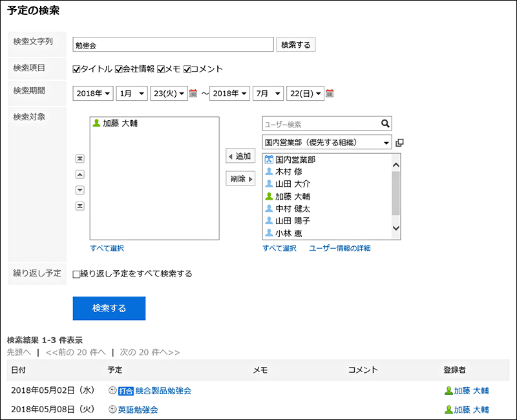517x420 pixels.
Task: Move selected user up one position
Action: pyautogui.click(x=79, y=174)
